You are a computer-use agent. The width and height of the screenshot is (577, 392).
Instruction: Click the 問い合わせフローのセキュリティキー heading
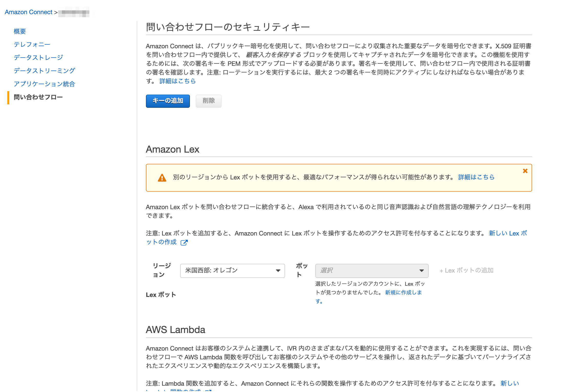pos(228,27)
